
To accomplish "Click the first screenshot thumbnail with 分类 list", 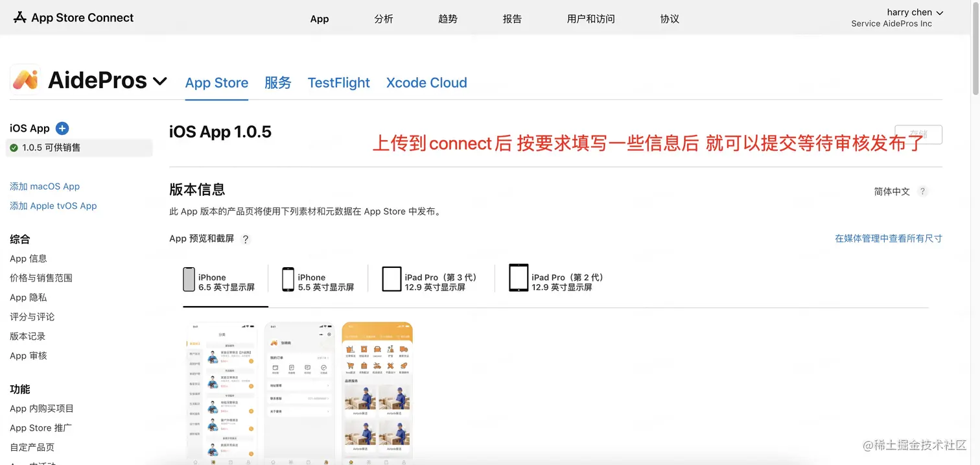I will (x=222, y=393).
